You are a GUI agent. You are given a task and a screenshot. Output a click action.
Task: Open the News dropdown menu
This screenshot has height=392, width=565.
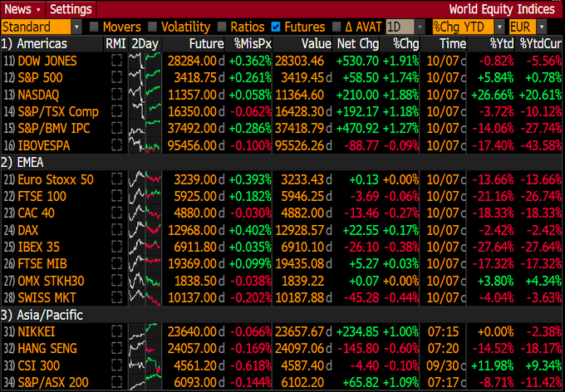(x=22, y=9)
